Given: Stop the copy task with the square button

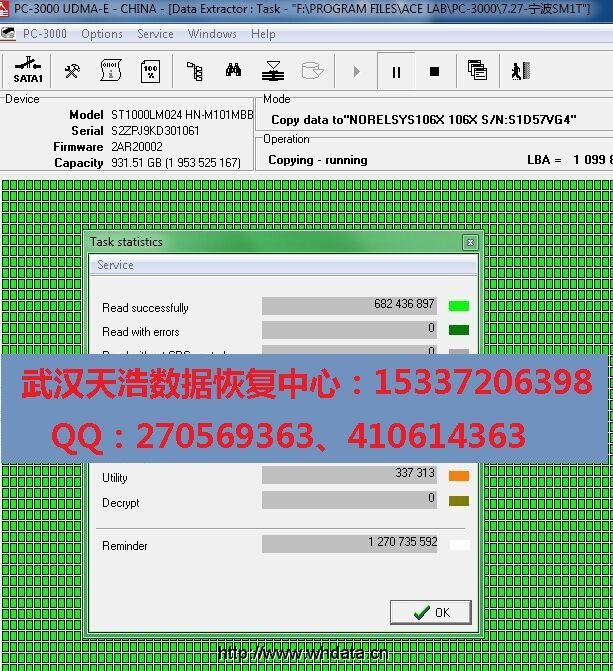Looking at the screenshot, I should tap(434, 71).
